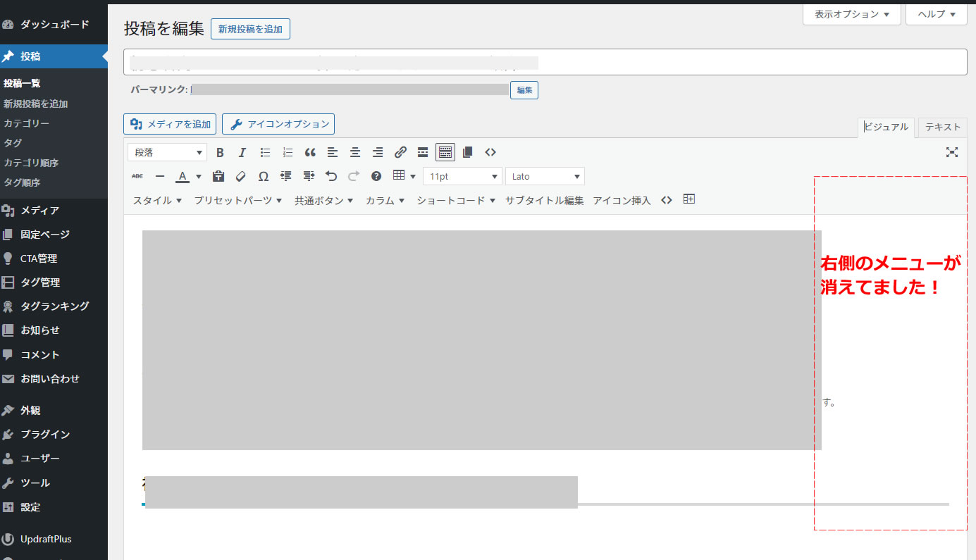Viewport: 976px width, 560px height.
Task: Open the 段落 paragraph format dropdown
Action: [x=168, y=152]
